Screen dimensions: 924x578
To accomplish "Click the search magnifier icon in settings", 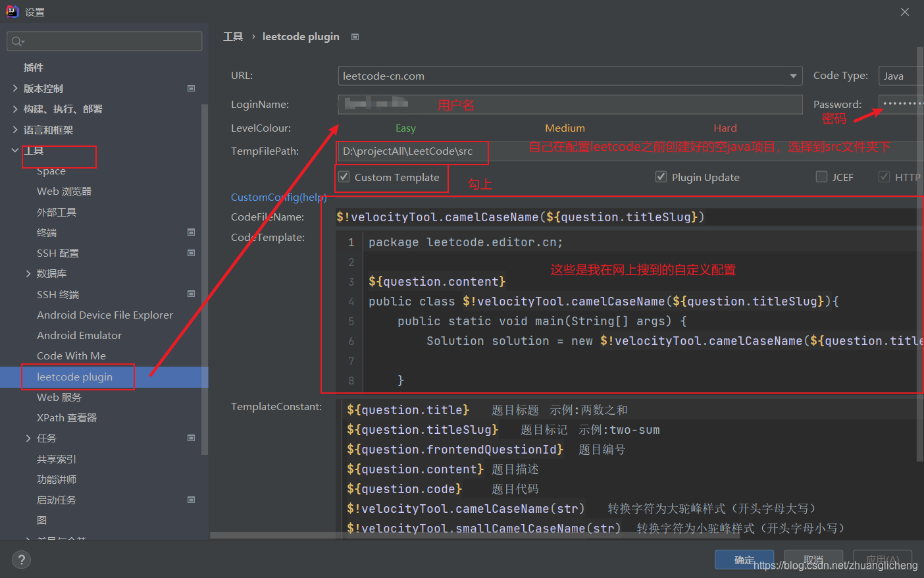I will click(x=17, y=41).
